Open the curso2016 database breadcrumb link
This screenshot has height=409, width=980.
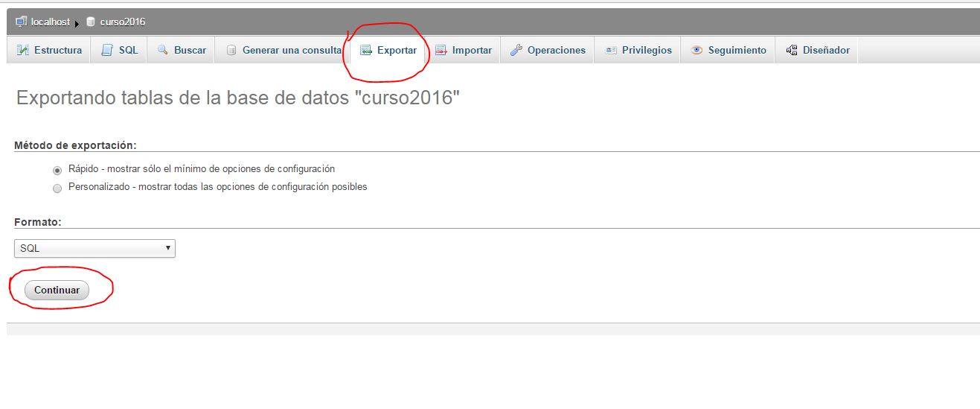click(123, 22)
